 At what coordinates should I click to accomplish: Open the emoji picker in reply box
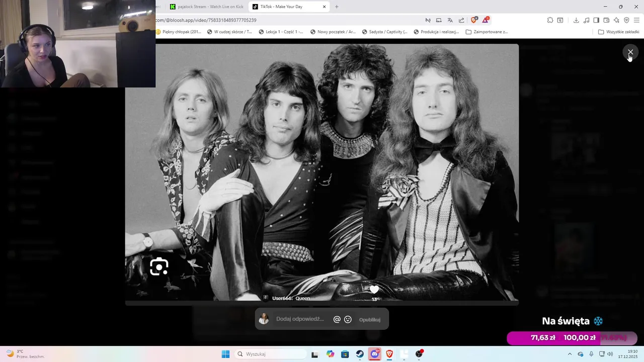pyautogui.click(x=348, y=319)
